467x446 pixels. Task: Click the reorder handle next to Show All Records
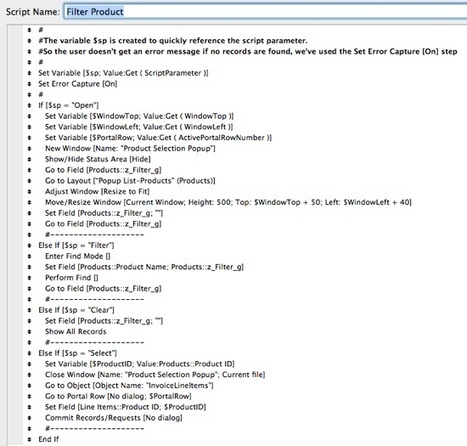pos(29,332)
